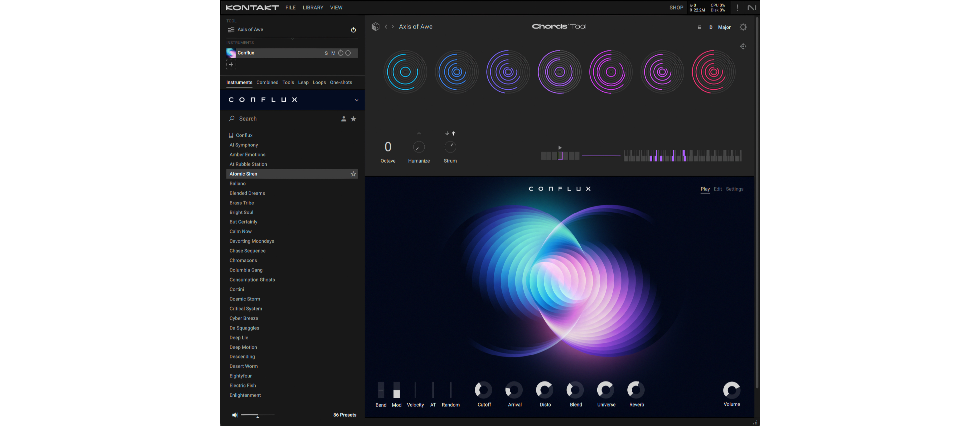Toggle the key lock icon
The height and width of the screenshot is (426, 980).
(699, 27)
